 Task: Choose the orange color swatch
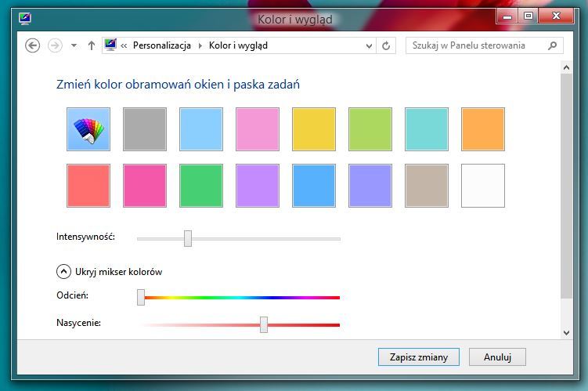pyautogui.click(x=483, y=129)
